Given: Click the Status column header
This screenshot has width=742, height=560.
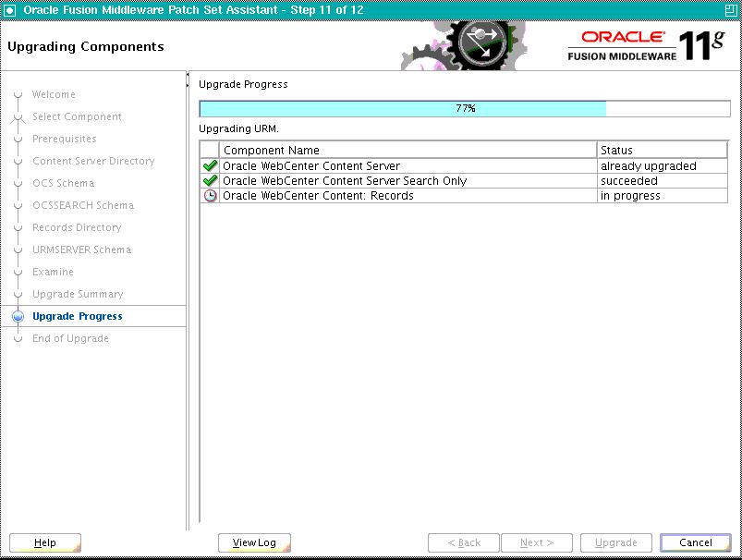Looking at the screenshot, I should click(662, 150).
